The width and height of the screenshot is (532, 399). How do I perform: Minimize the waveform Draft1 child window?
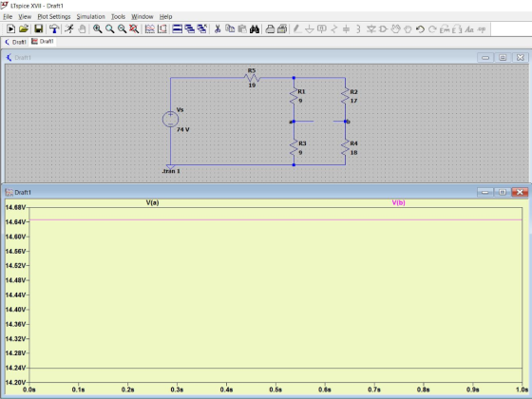tap(484, 192)
